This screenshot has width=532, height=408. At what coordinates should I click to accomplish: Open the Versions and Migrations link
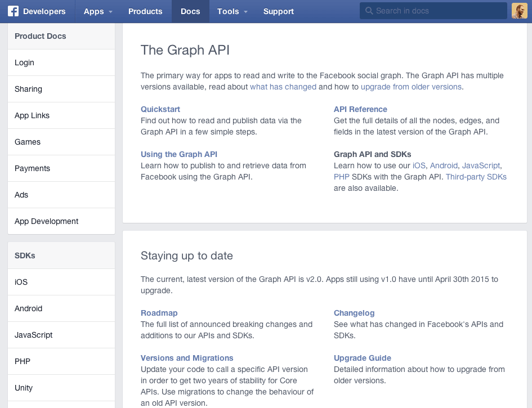[187, 358]
